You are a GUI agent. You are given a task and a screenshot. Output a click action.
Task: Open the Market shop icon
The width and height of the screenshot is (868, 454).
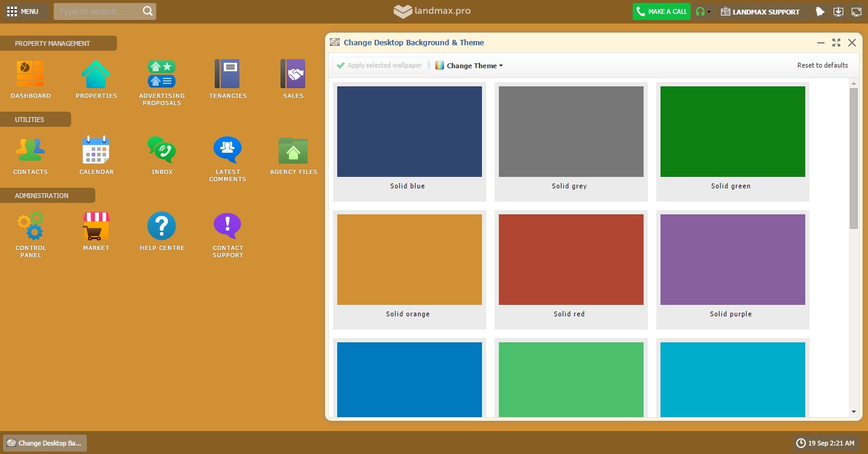pyautogui.click(x=96, y=226)
